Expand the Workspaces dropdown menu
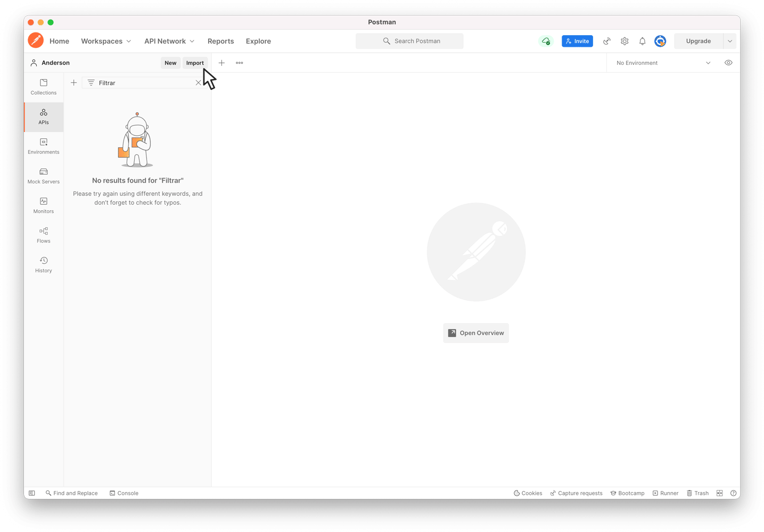The height and width of the screenshot is (532, 764). 106,41
